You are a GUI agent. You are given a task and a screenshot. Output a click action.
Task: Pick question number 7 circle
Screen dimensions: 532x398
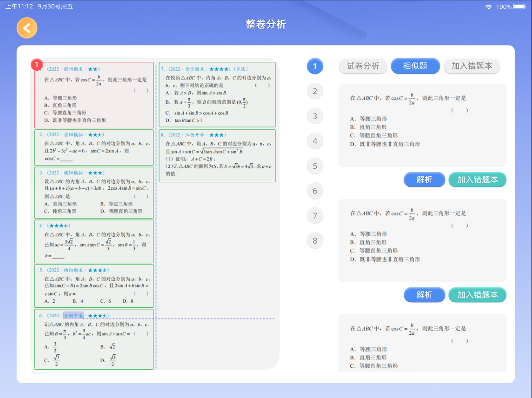(x=315, y=216)
